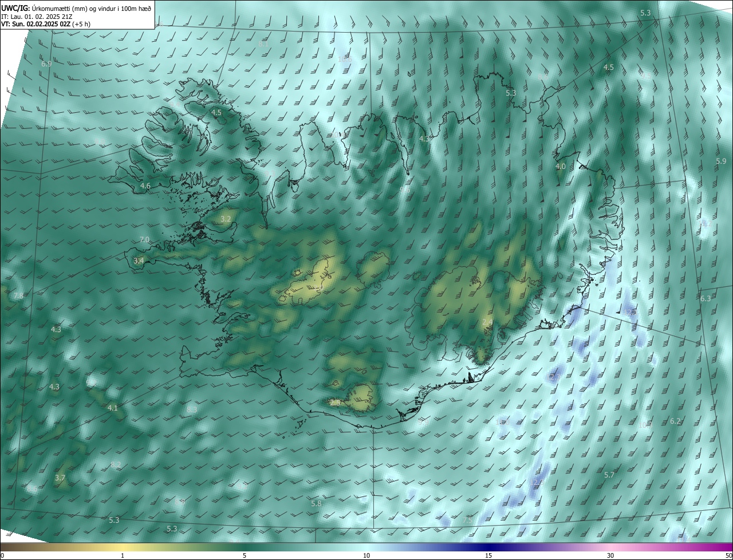Image resolution: width=733 pixels, height=560 pixels.
Task: Click the 3.2 value label on the map
Action: (x=226, y=219)
